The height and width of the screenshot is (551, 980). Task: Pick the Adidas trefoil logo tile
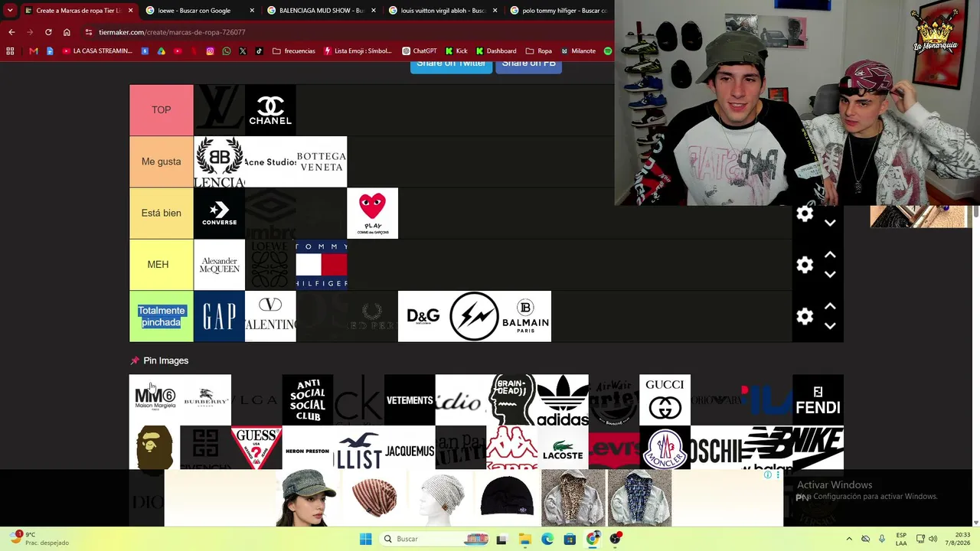click(x=563, y=399)
